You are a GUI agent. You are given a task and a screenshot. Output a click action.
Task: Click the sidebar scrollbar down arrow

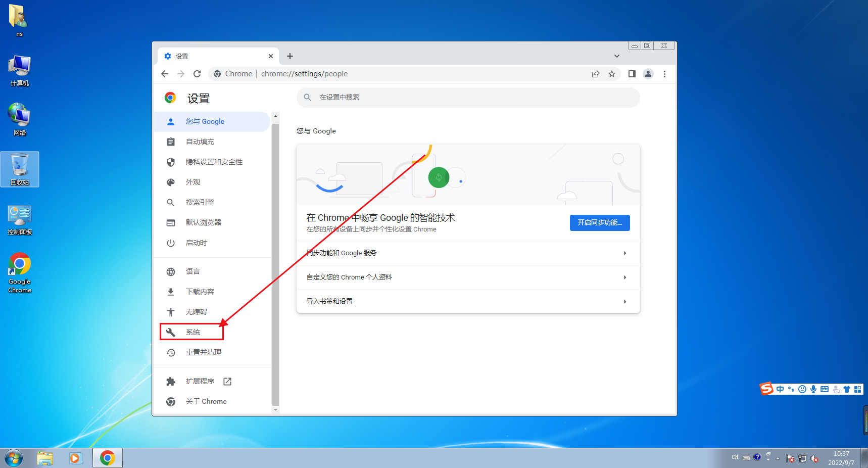275,410
